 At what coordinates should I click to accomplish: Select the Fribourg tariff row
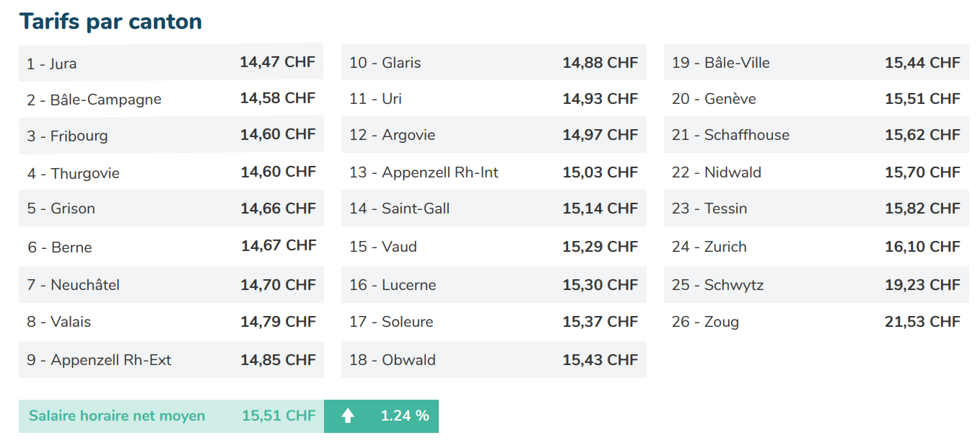(x=171, y=135)
